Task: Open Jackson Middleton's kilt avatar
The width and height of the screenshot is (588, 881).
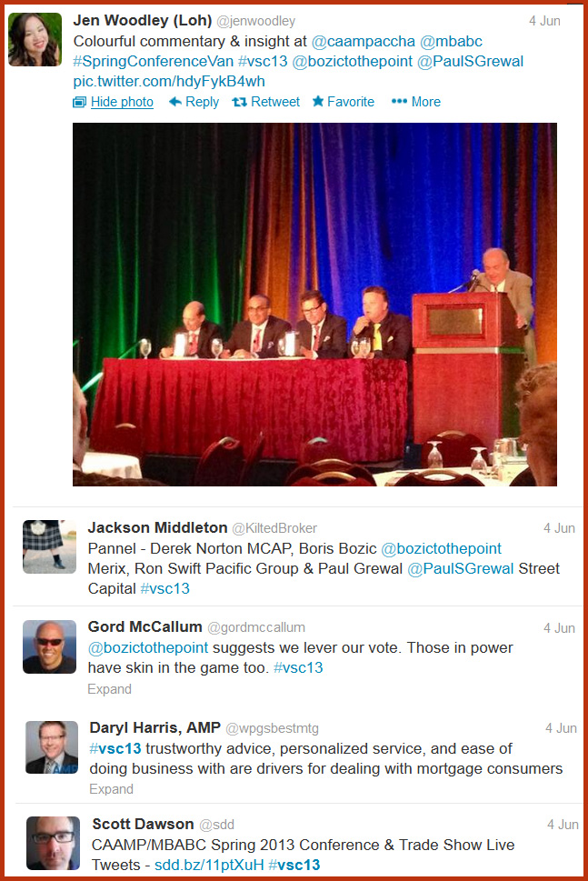Action: (49, 546)
